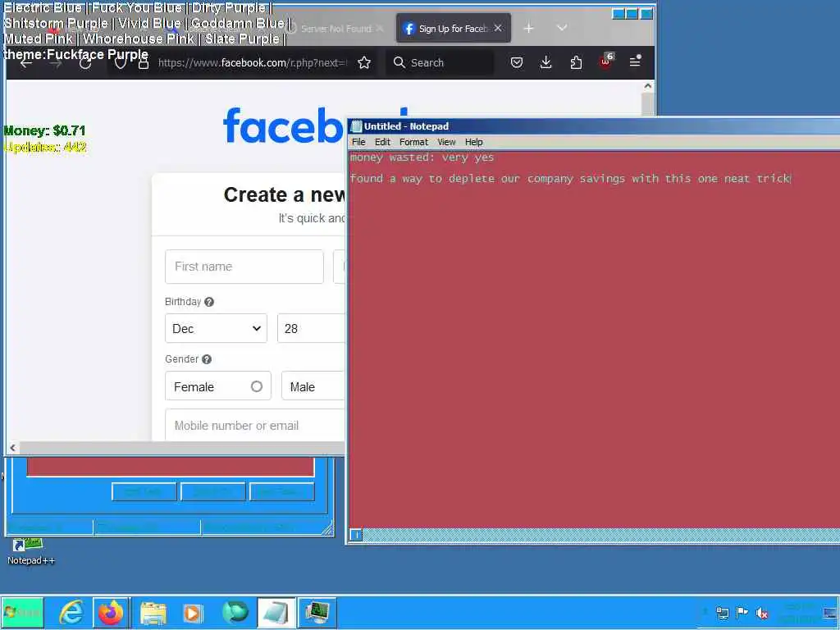Open Notepad View menu

point(446,142)
